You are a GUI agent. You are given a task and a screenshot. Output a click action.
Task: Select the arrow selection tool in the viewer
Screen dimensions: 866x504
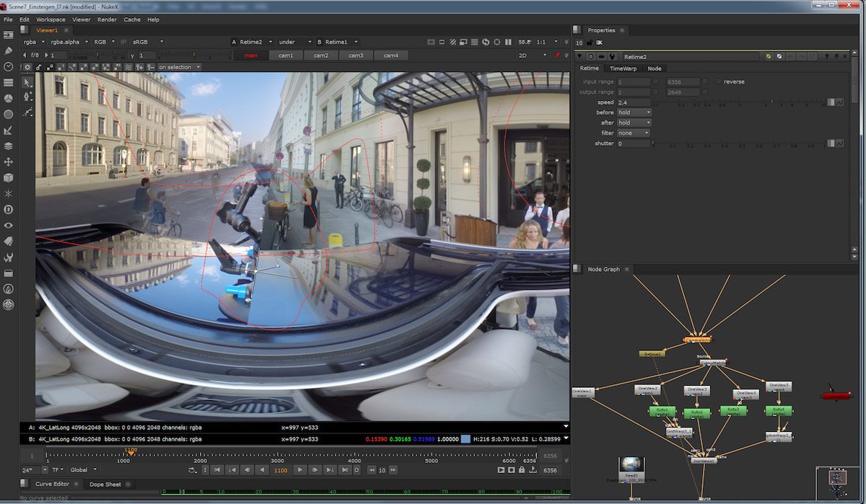pos(27,81)
